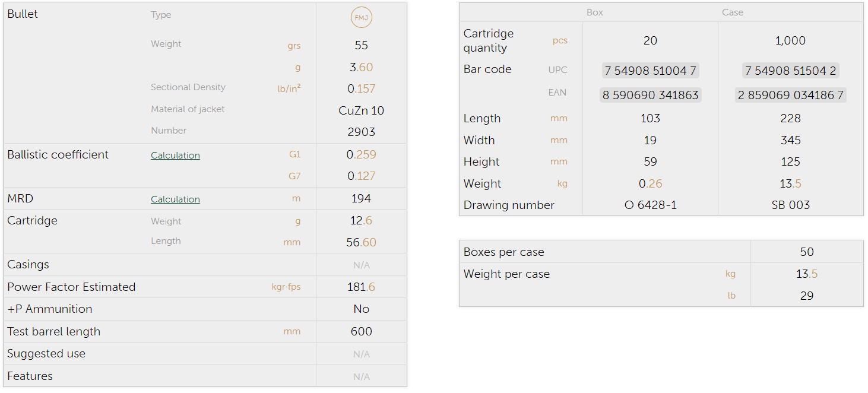Select the box UPC bar code 7 54908 51004 7
This screenshot has height=393, width=868.
click(x=650, y=71)
